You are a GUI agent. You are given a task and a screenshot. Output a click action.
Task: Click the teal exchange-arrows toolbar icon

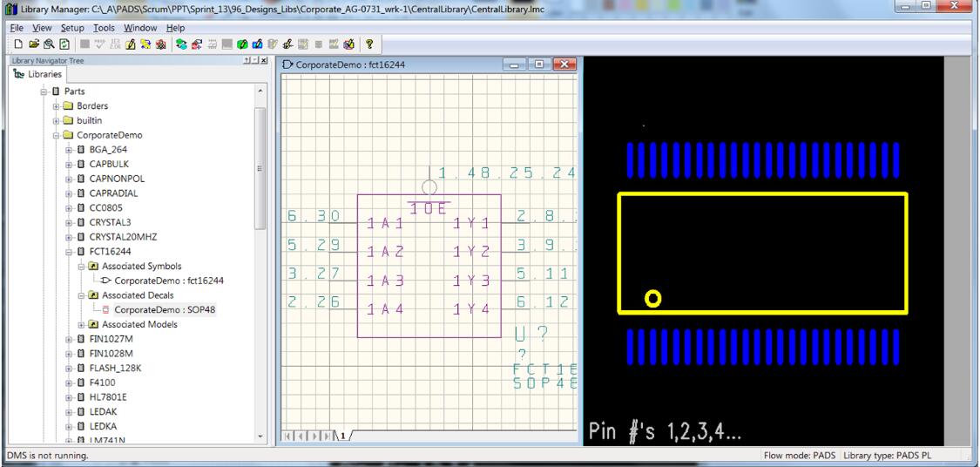point(181,44)
